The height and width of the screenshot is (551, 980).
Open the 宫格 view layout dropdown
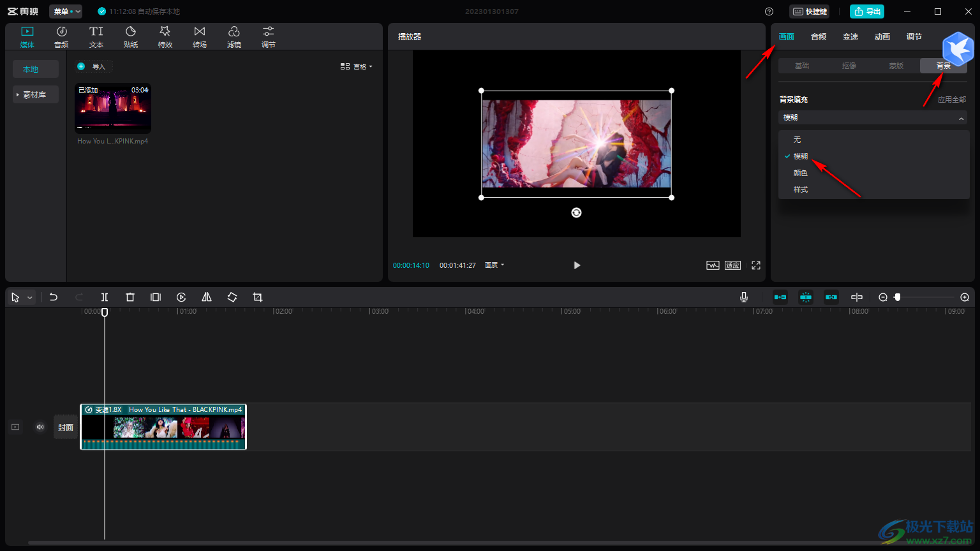point(357,66)
